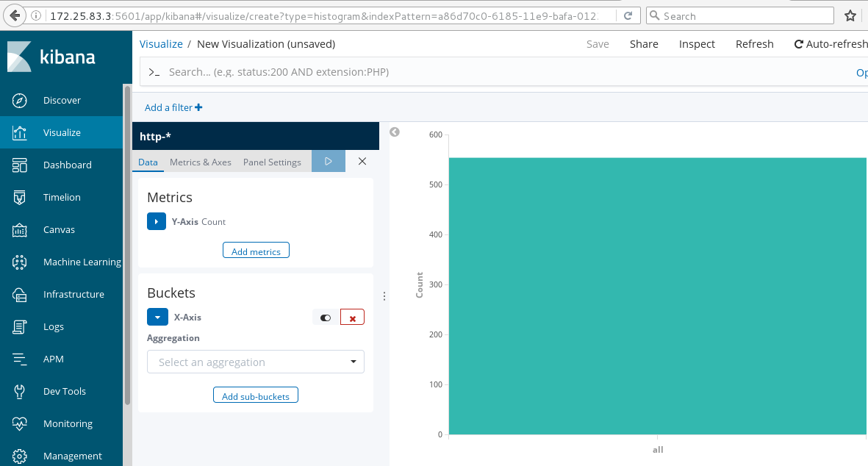Open the Panel Settings tab
Viewport: 868px width, 466px height.
point(272,162)
